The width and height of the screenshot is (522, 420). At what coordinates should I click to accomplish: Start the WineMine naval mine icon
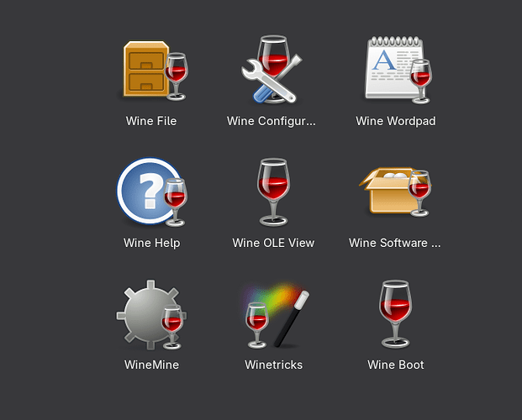(151, 314)
